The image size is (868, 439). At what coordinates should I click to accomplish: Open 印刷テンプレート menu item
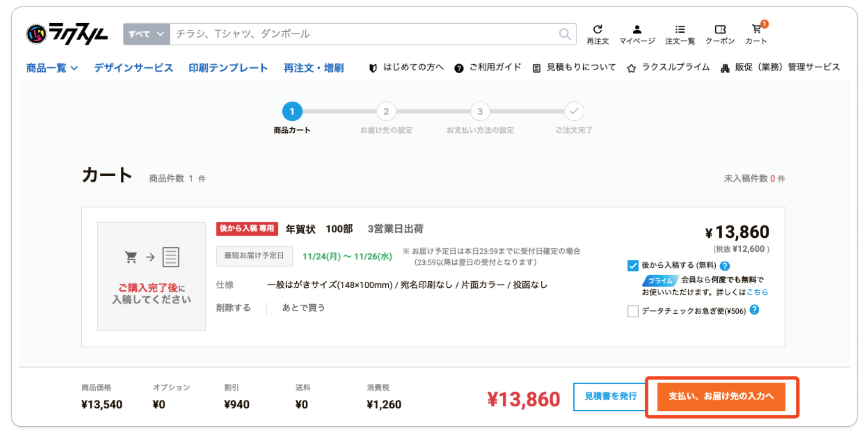point(228,68)
